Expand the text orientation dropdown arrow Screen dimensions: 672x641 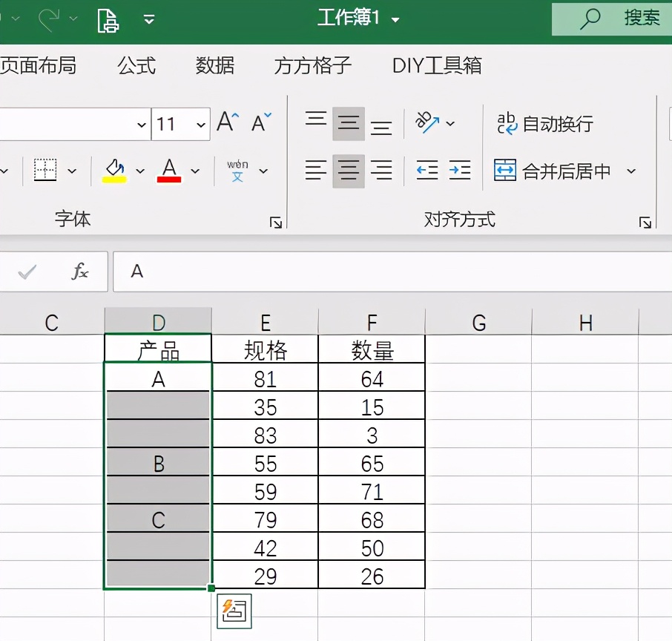point(451,124)
